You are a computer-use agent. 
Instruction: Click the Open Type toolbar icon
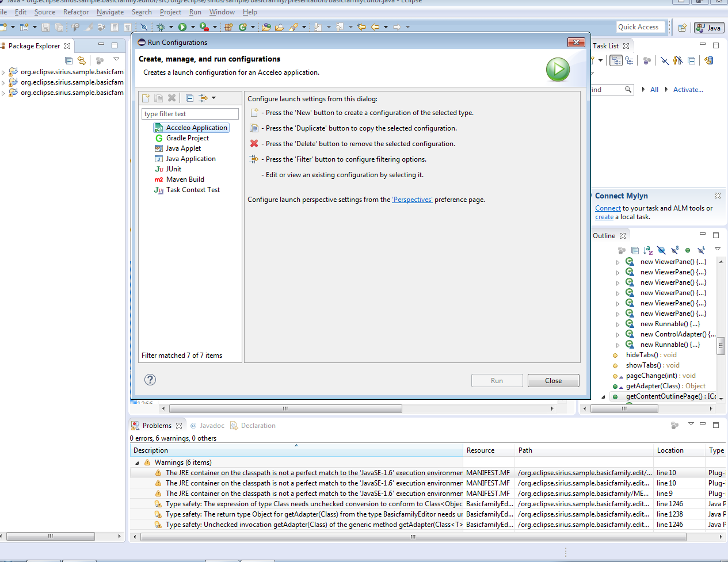(x=266, y=27)
